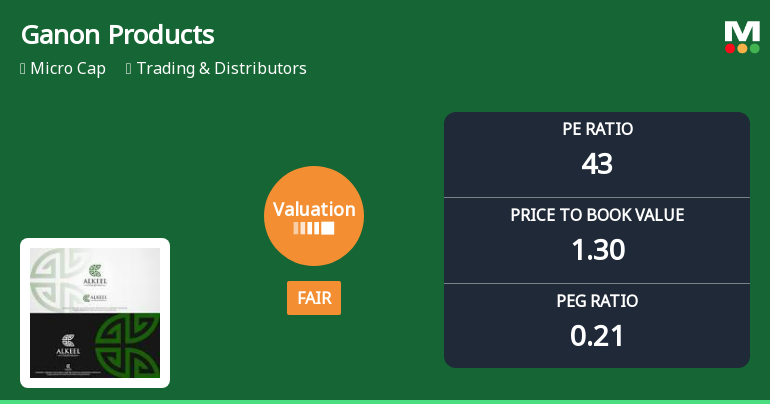Click the PE RATIO heading
This screenshot has width=770, height=404.
[x=597, y=129]
